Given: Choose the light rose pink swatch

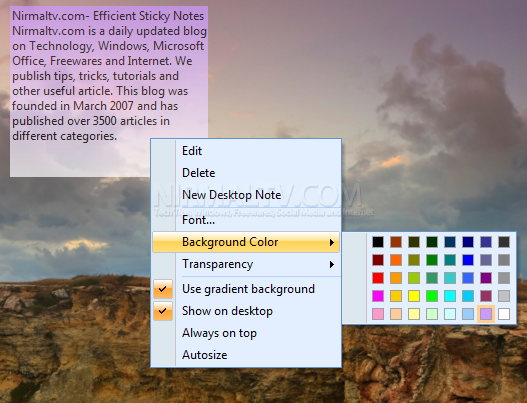Looking at the screenshot, I should (378, 314).
